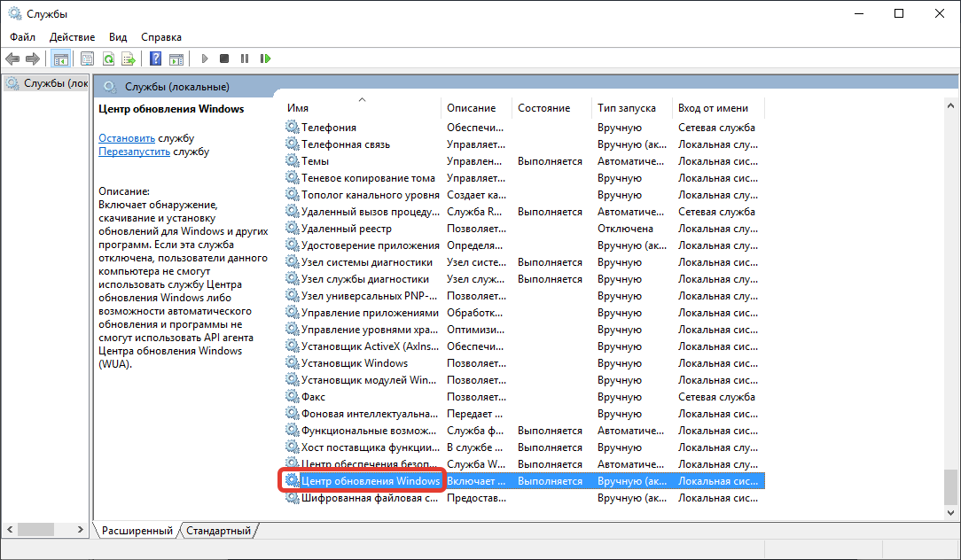Sort by the Тип запуска column header
This screenshot has height=560, width=961.
[x=627, y=108]
